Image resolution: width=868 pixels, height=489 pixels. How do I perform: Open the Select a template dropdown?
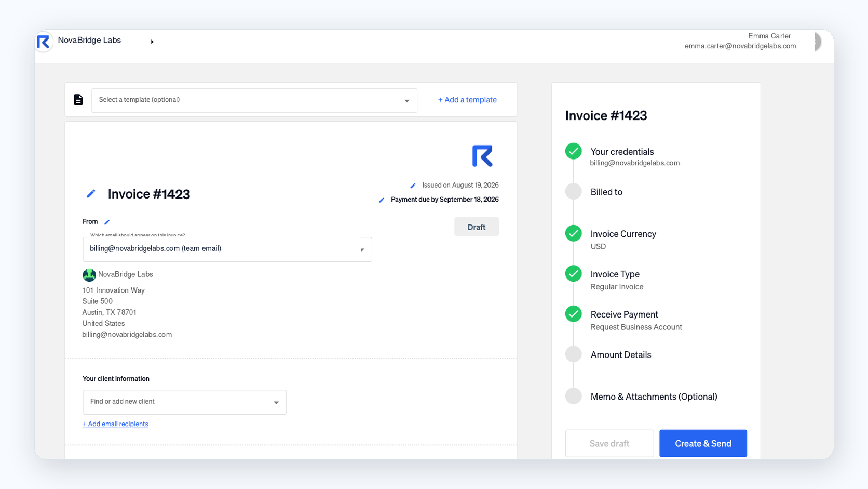(x=254, y=100)
